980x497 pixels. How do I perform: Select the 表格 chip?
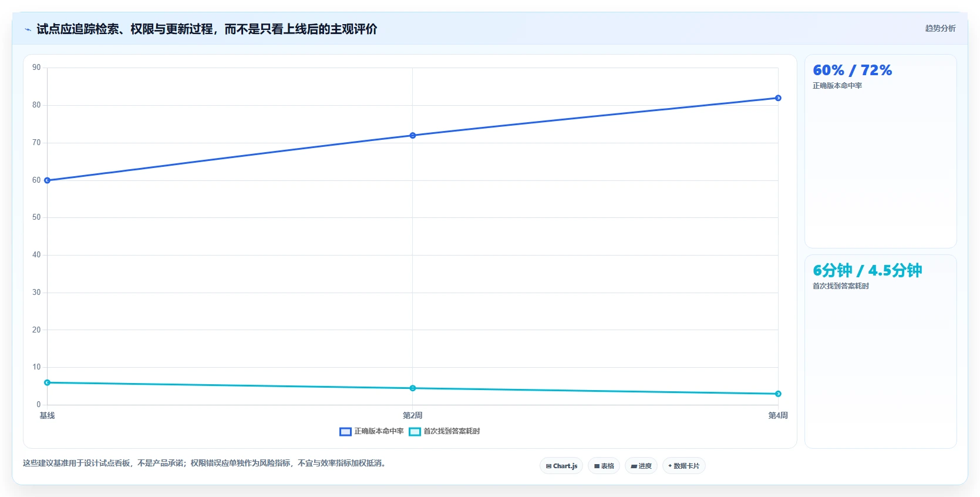[x=604, y=466]
